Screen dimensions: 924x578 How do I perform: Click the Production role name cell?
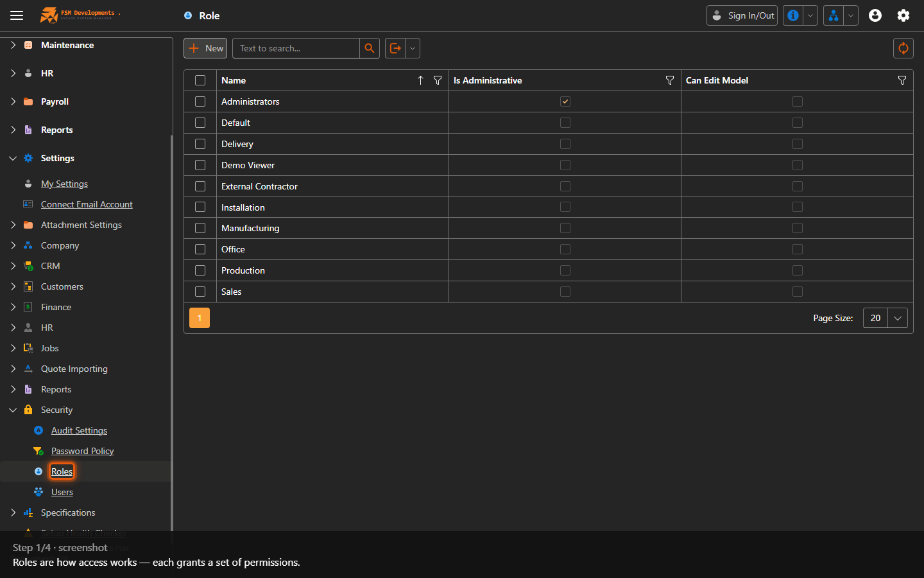click(332, 270)
